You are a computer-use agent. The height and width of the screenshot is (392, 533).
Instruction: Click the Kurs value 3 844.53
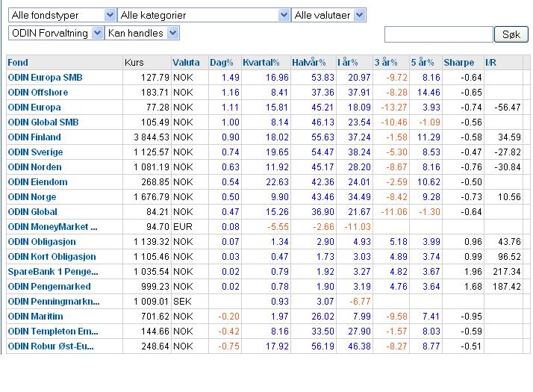pyautogui.click(x=152, y=137)
